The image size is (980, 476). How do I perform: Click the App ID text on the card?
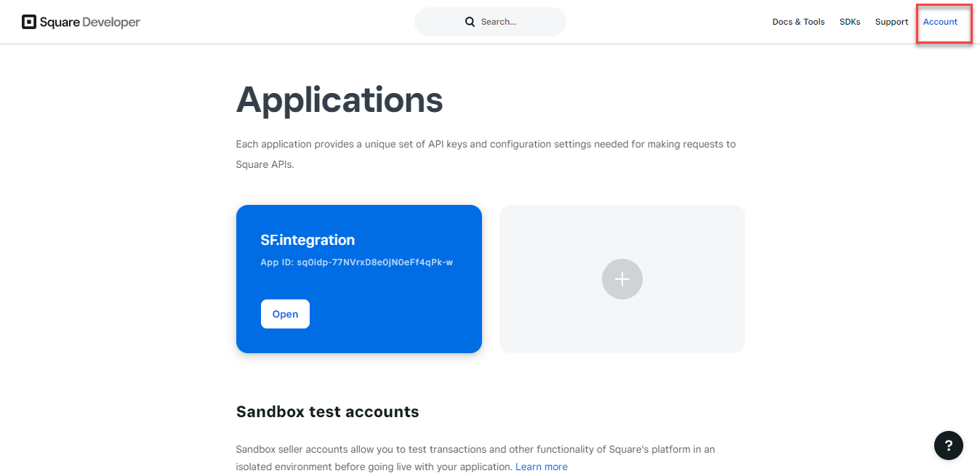356,262
